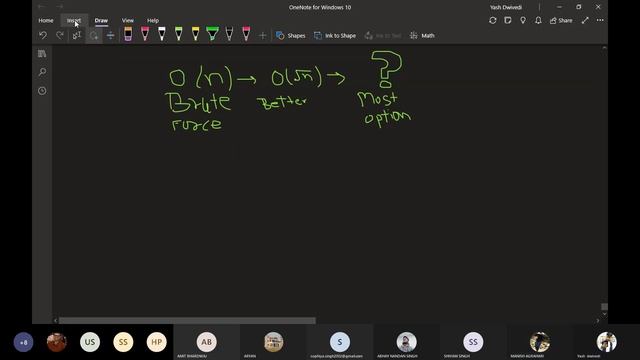The height and width of the screenshot is (360, 640).
Task: Select the US participant avatar
Action: tap(90, 342)
